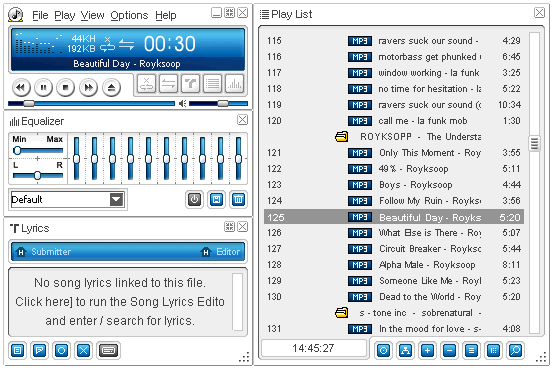Click the seek position slider thumb
Image resolution: width=553 pixels, height=368 pixels.
(x=29, y=103)
